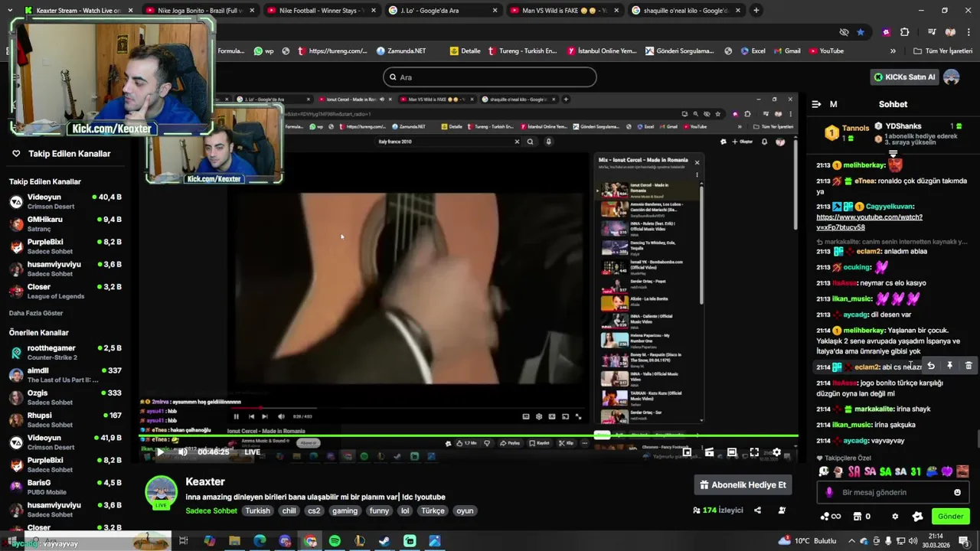
Task: Open the Closer League of Legends channel
Action: tap(66, 292)
